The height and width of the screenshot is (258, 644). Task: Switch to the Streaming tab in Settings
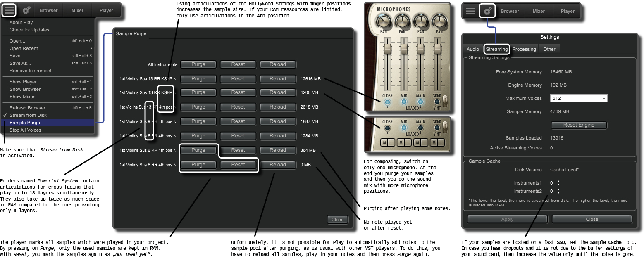point(496,49)
